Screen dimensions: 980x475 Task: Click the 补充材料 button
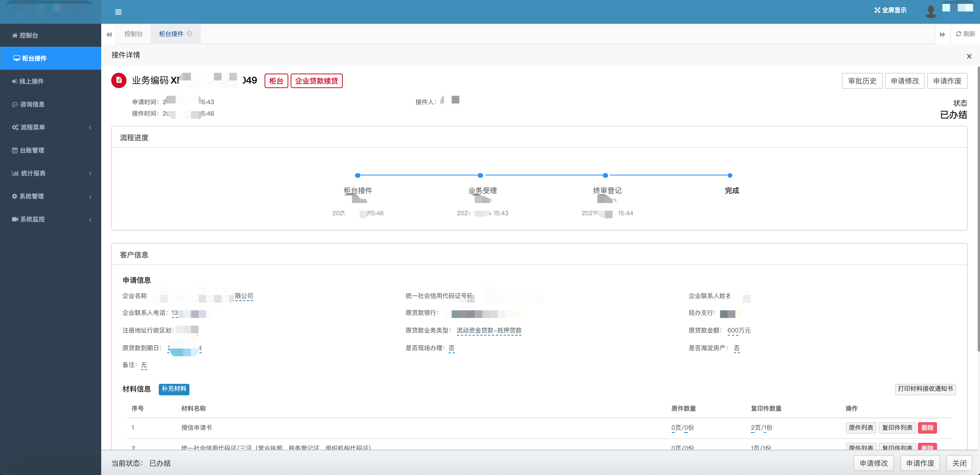[174, 389]
